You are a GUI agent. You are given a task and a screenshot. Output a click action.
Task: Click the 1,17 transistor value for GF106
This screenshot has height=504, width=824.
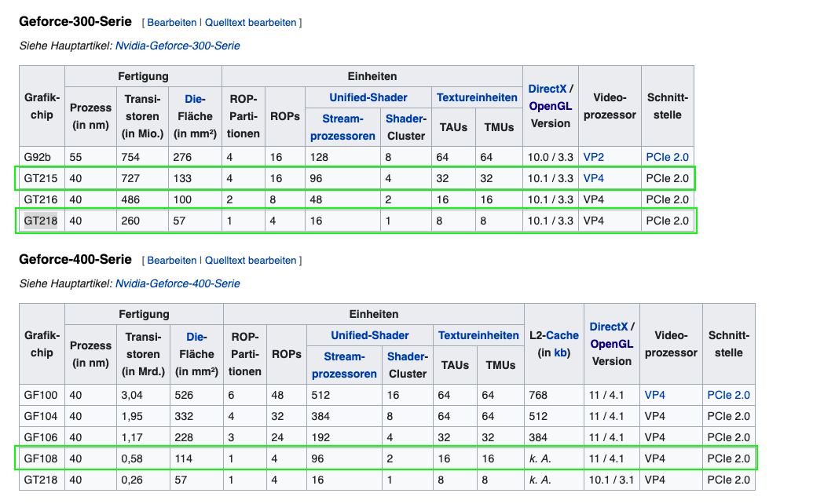[x=132, y=437]
